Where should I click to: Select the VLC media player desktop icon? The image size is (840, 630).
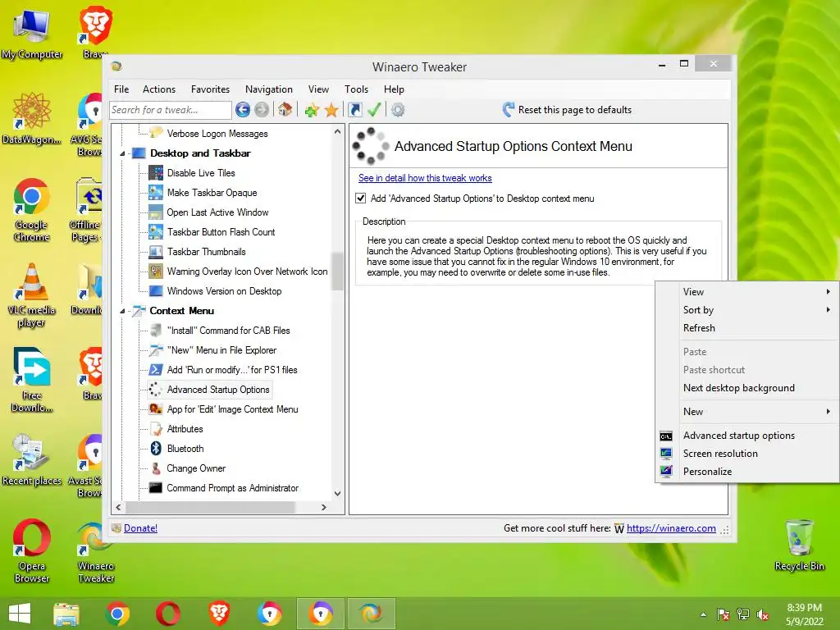click(x=32, y=294)
